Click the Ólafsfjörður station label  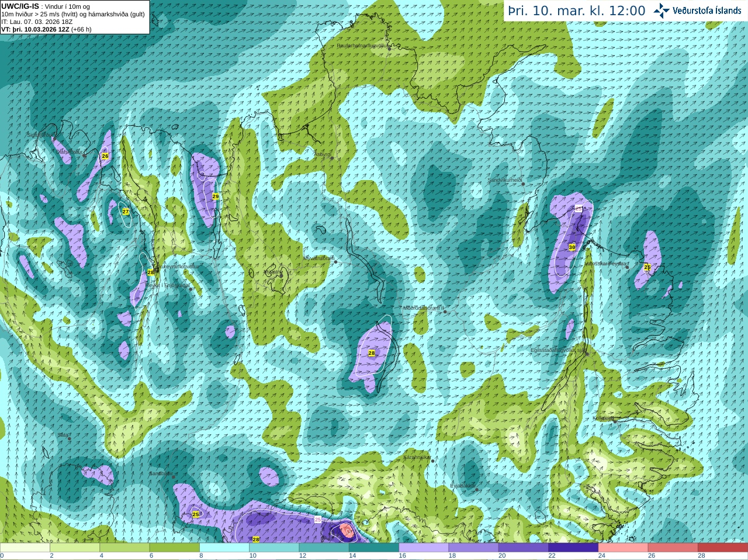pos(70,151)
